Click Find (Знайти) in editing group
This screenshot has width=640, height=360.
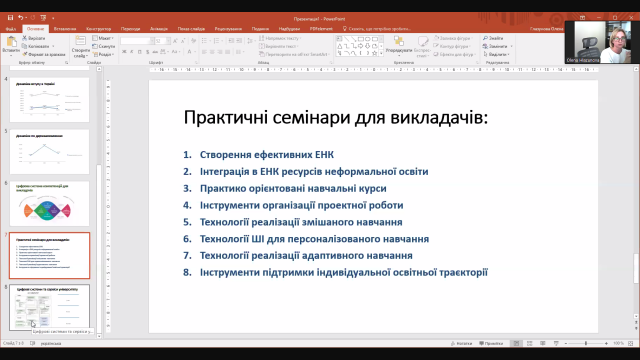pyautogui.click(x=493, y=38)
